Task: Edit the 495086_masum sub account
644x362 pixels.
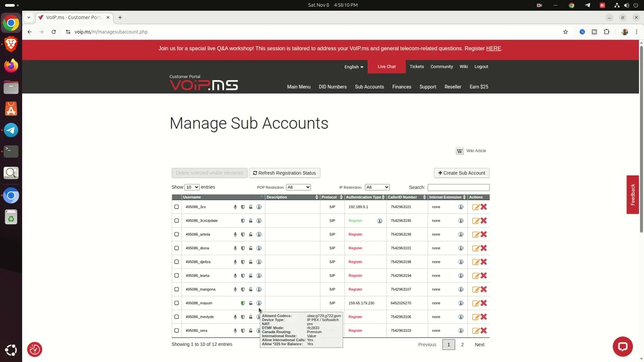Action: (475, 303)
